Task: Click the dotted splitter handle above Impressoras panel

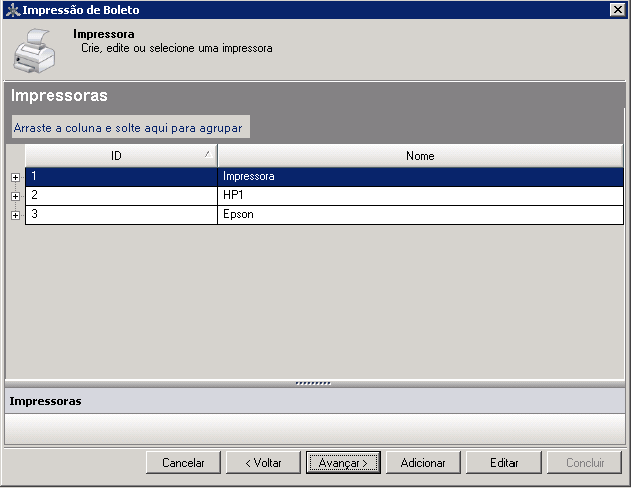Action: coord(313,383)
